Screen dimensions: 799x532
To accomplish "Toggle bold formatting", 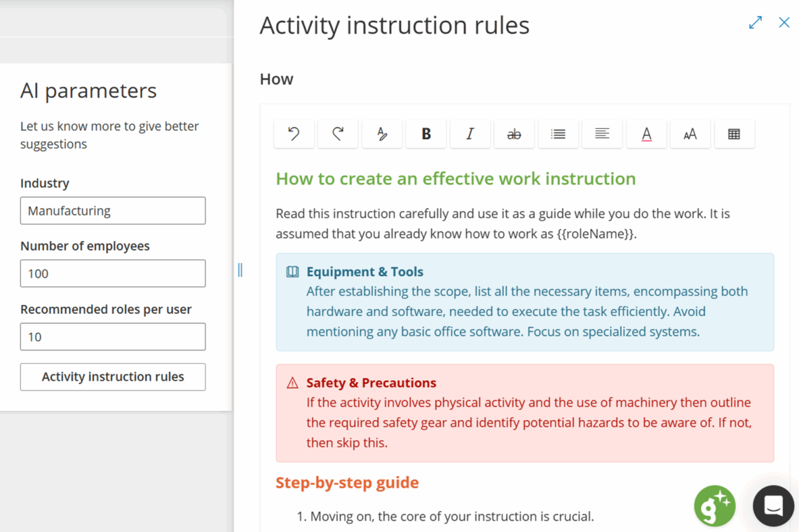I will 426,134.
